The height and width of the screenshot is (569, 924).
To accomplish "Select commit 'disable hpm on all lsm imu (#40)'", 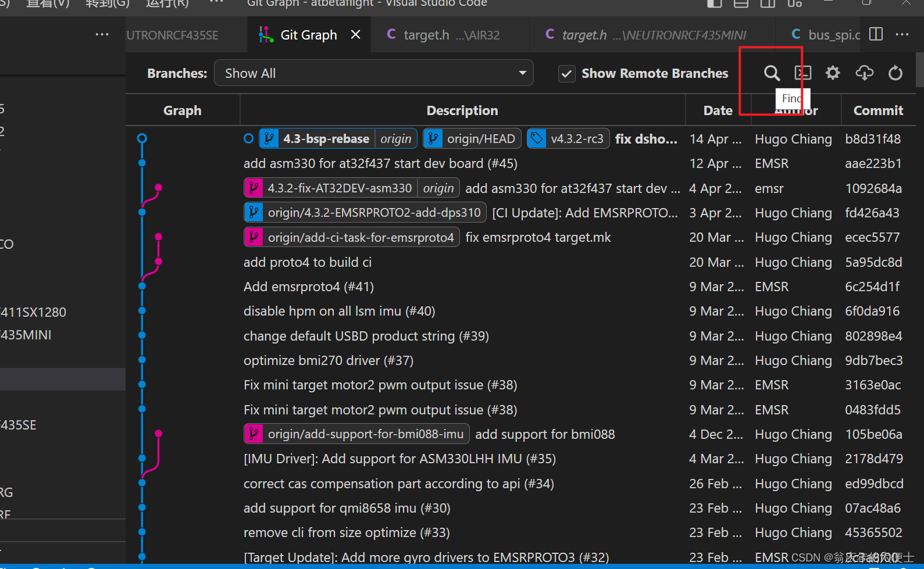I will click(339, 311).
